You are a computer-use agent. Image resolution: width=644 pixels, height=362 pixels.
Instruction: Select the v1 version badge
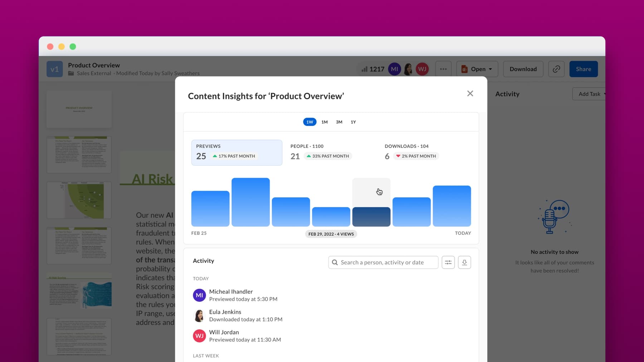pos(54,69)
